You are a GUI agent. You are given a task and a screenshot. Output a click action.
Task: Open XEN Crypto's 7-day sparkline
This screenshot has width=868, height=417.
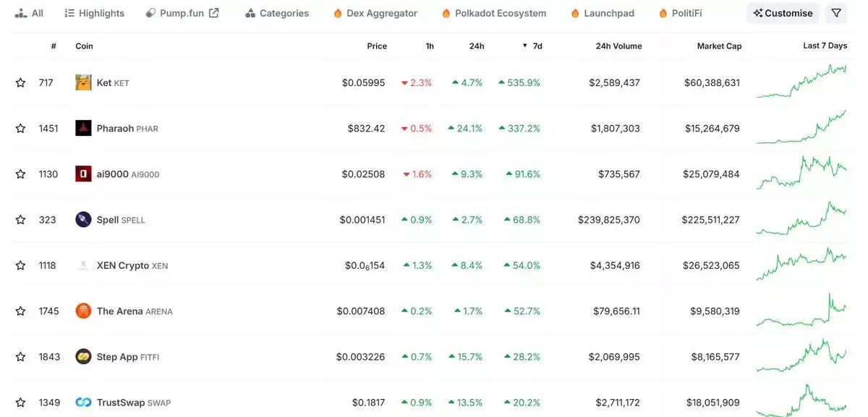tap(801, 264)
